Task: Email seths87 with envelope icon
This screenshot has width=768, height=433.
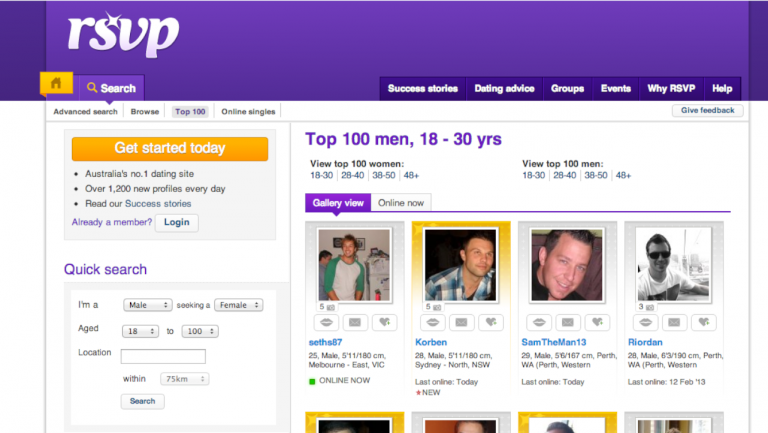Action: (355, 322)
